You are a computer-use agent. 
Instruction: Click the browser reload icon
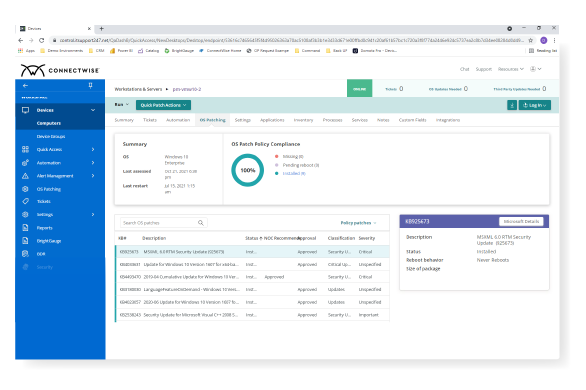[x=41, y=40]
